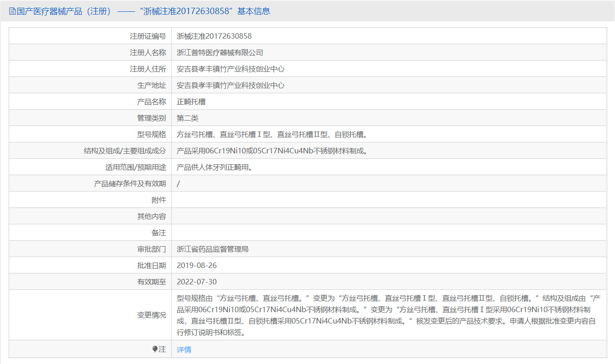Click the composition text with 06Cr19Ni10
This screenshot has height=364, width=615.
click(272, 151)
